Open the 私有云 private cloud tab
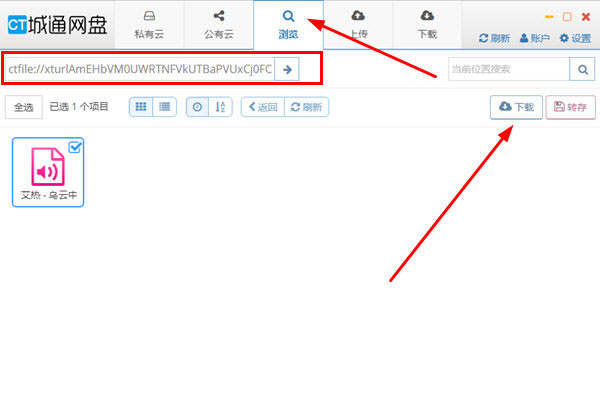 pyautogui.click(x=149, y=25)
